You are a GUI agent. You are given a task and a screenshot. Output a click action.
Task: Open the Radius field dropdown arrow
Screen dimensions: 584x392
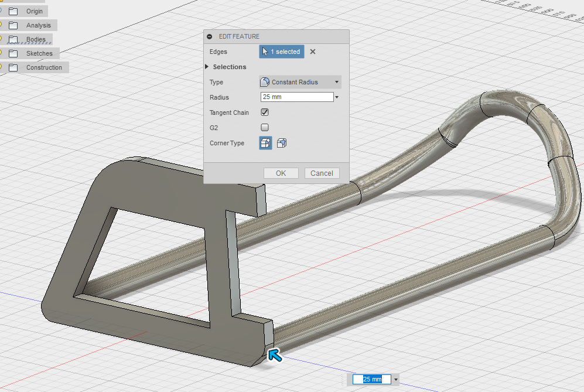(337, 97)
